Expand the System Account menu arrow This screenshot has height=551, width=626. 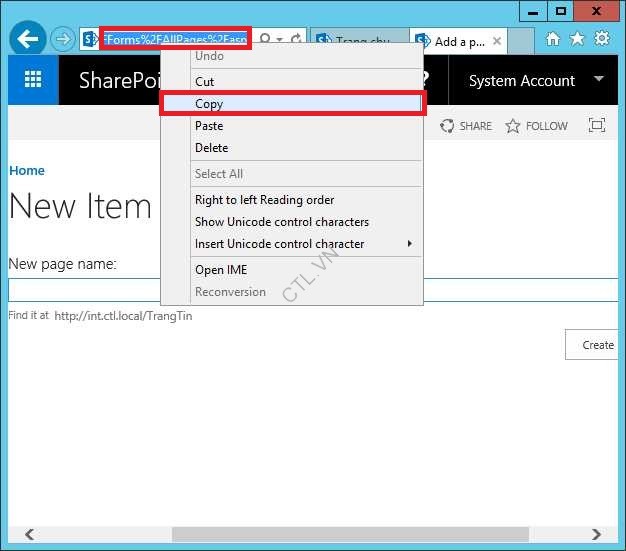pos(599,79)
